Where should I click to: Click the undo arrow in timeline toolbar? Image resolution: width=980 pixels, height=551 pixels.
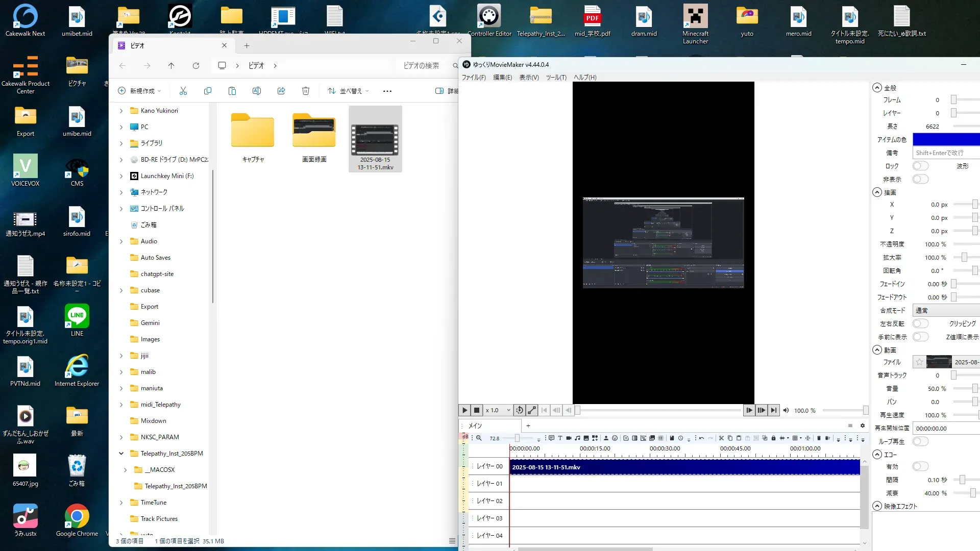(702, 438)
